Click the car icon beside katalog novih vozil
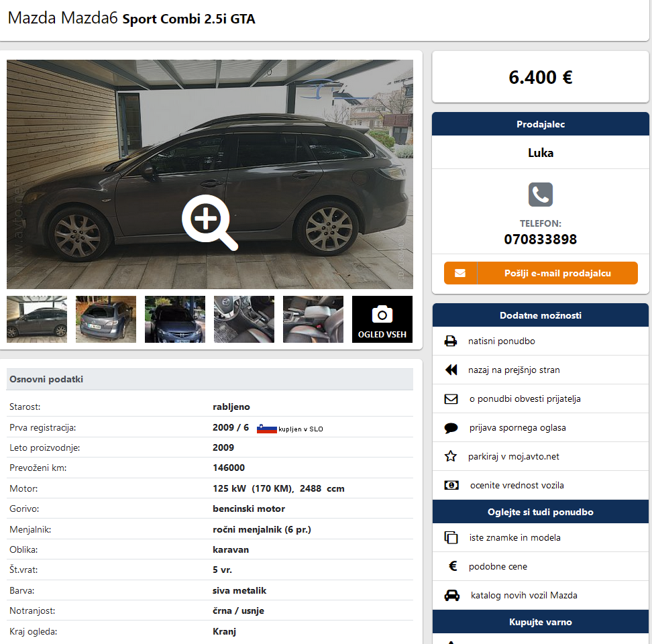 point(452,595)
